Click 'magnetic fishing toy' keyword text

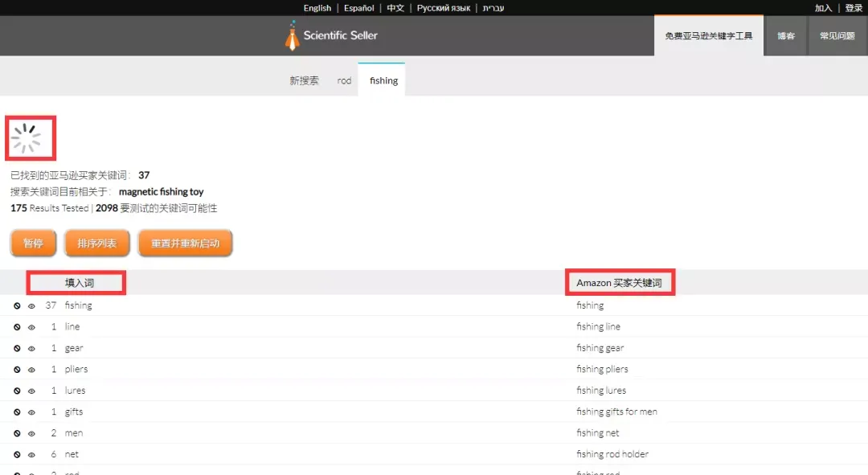point(161,191)
